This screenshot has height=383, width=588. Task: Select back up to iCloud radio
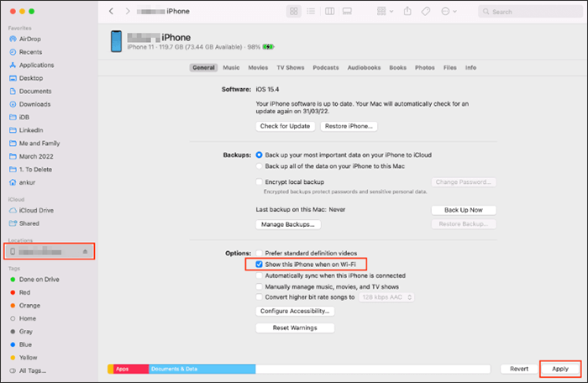point(259,155)
